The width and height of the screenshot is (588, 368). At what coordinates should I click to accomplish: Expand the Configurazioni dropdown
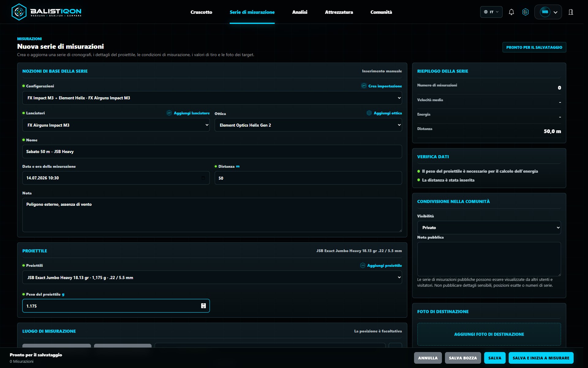pos(212,98)
